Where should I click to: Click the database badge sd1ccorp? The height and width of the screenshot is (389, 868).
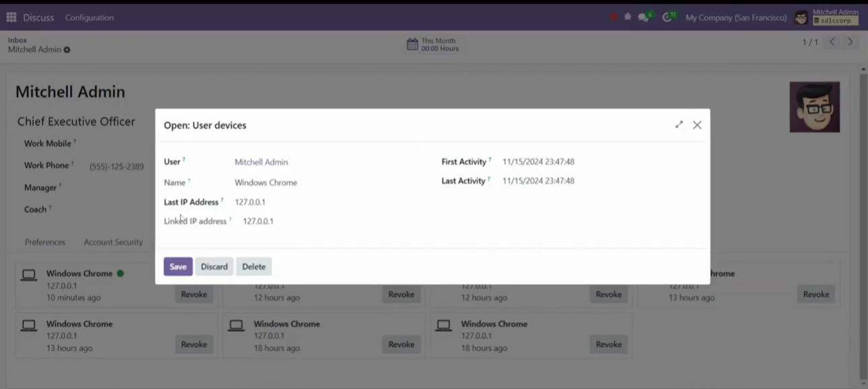click(x=836, y=21)
